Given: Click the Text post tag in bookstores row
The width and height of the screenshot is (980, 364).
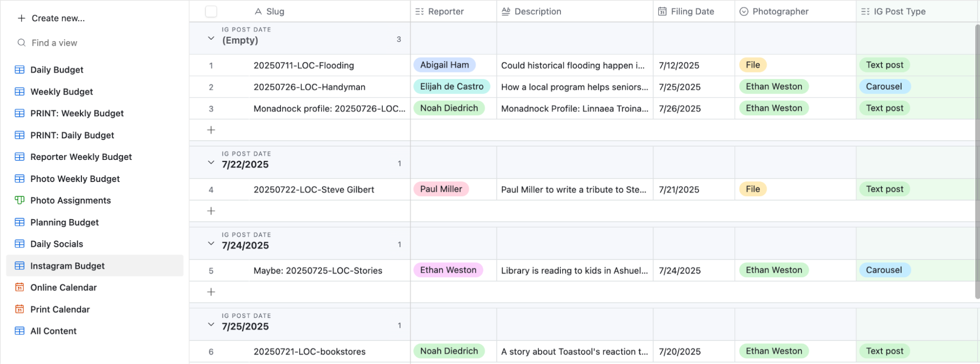Looking at the screenshot, I should tap(884, 351).
